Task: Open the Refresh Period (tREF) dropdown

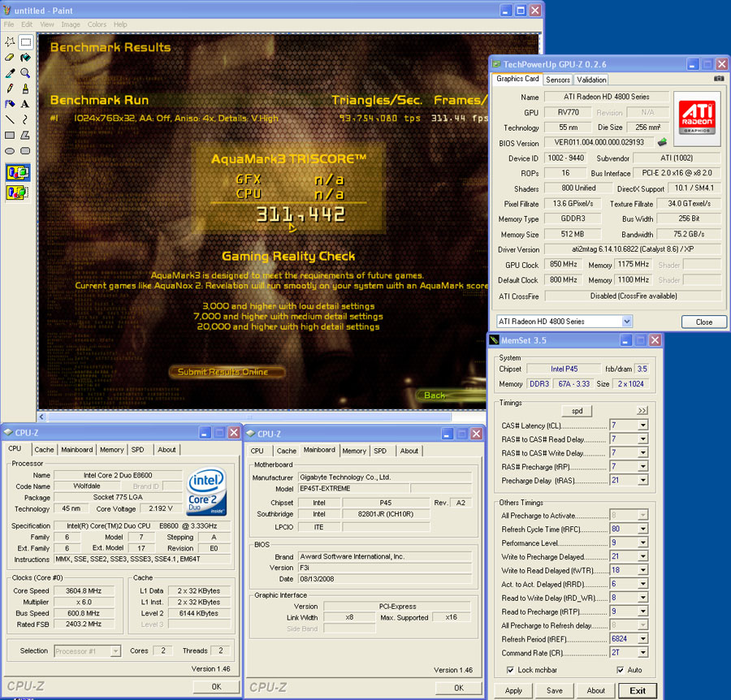Action: point(643,638)
